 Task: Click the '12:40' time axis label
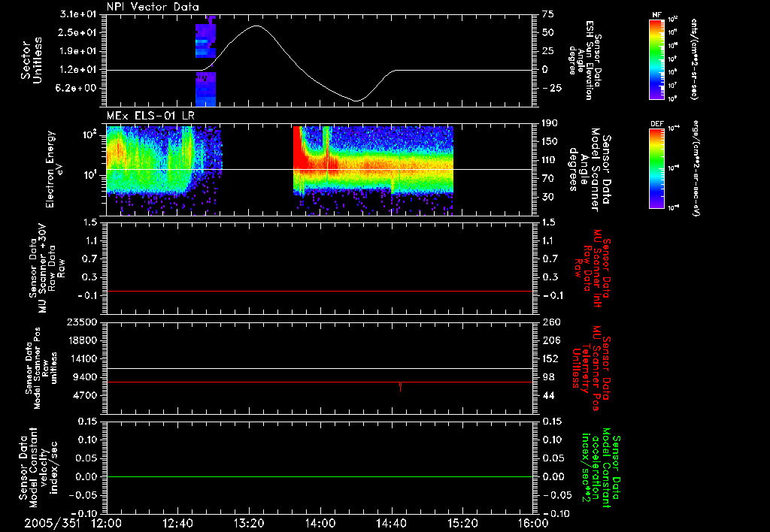[177, 523]
